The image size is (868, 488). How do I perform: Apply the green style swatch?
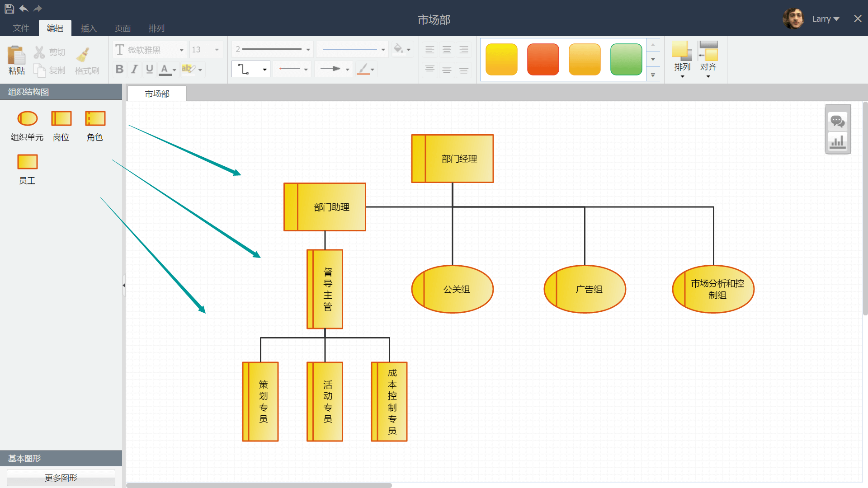click(626, 59)
